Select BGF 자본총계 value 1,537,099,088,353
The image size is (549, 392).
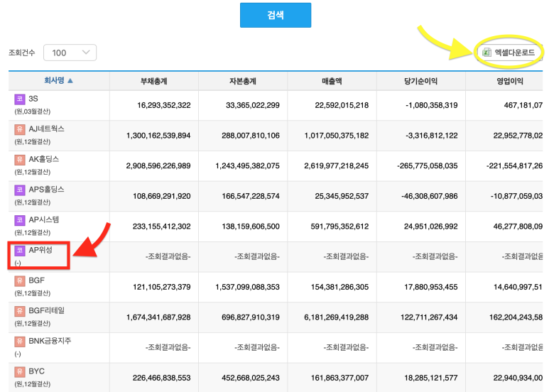[248, 287]
